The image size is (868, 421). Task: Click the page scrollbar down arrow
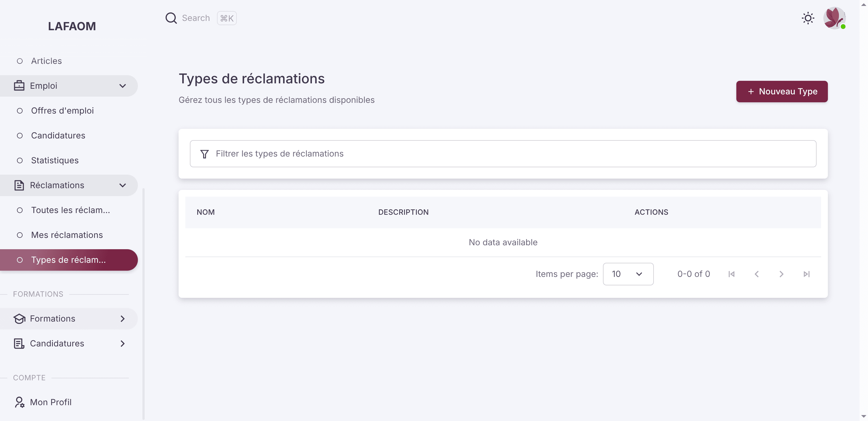863,416
